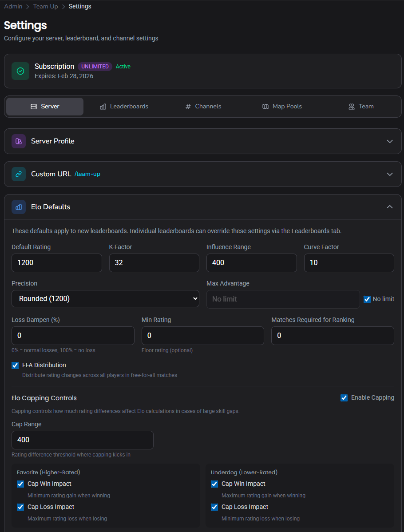This screenshot has height=532, width=404.
Task: Click the UNLIMITED subscription badge
Action: coord(95,67)
